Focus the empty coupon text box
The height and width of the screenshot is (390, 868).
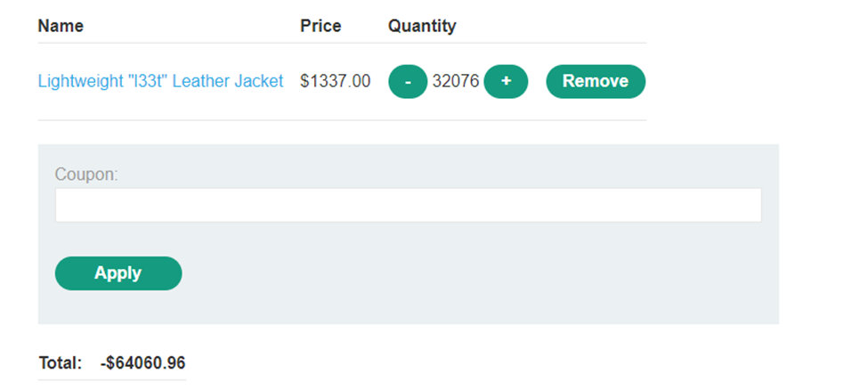(408, 205)
